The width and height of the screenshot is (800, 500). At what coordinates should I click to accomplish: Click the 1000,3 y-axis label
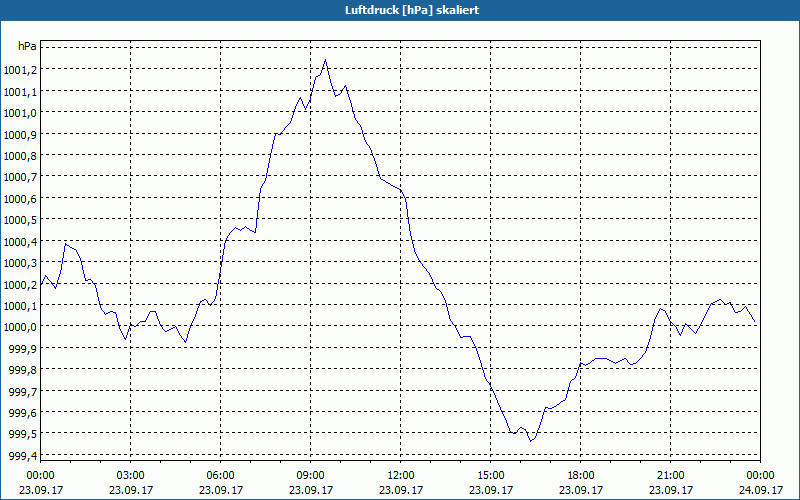pos(20,263)
